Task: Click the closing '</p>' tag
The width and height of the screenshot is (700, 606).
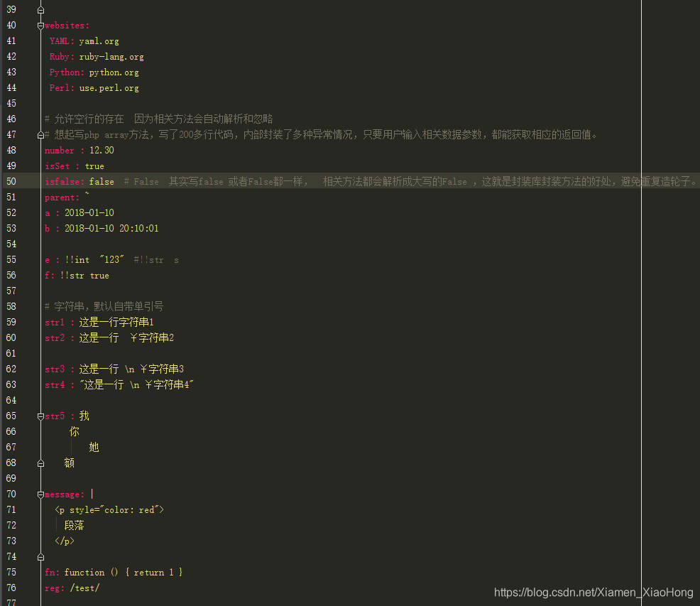Action: point(65,541)
